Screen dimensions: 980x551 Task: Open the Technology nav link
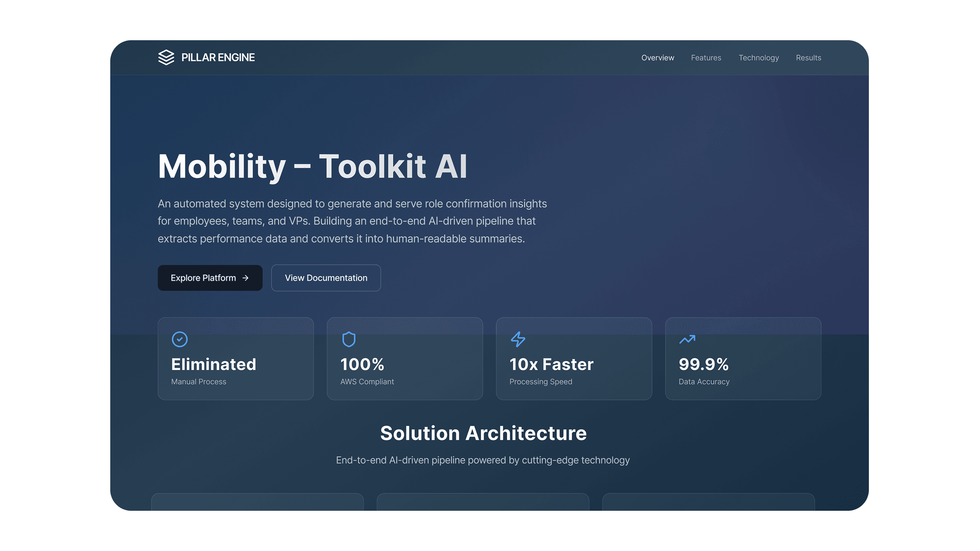(x=759, y=57)
